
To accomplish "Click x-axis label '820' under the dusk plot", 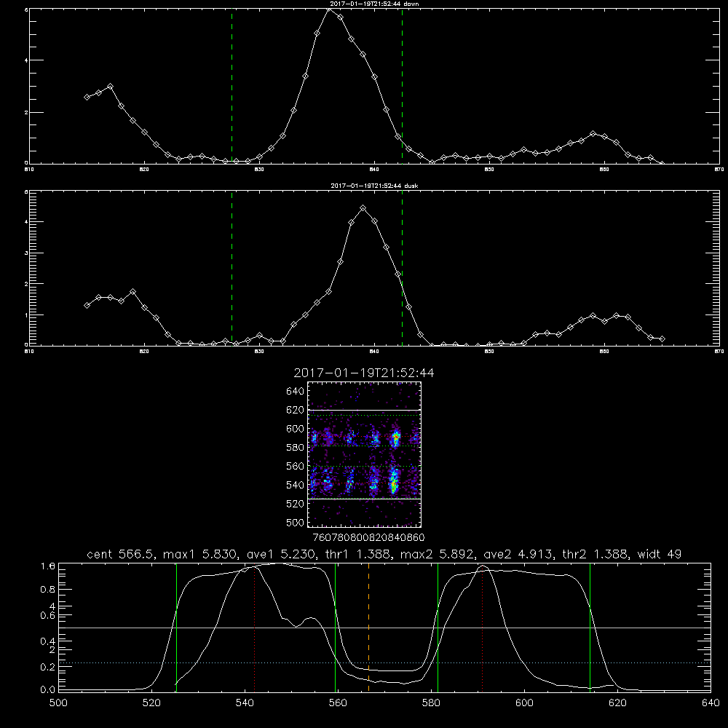I will (x=144, y=352).
